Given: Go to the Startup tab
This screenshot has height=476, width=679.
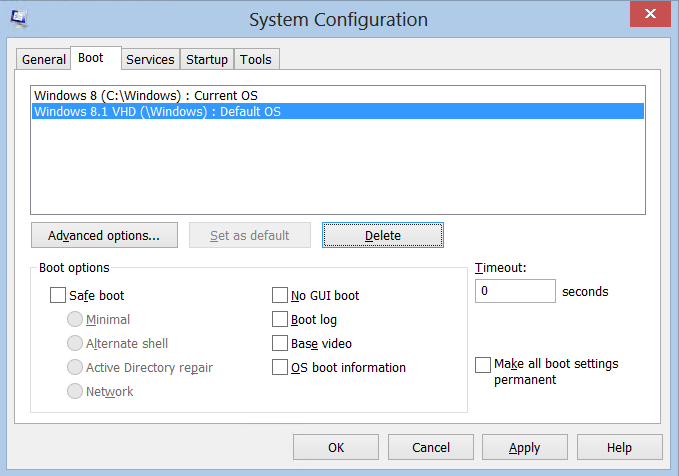Looking at the screenshot, I should 207,59.
